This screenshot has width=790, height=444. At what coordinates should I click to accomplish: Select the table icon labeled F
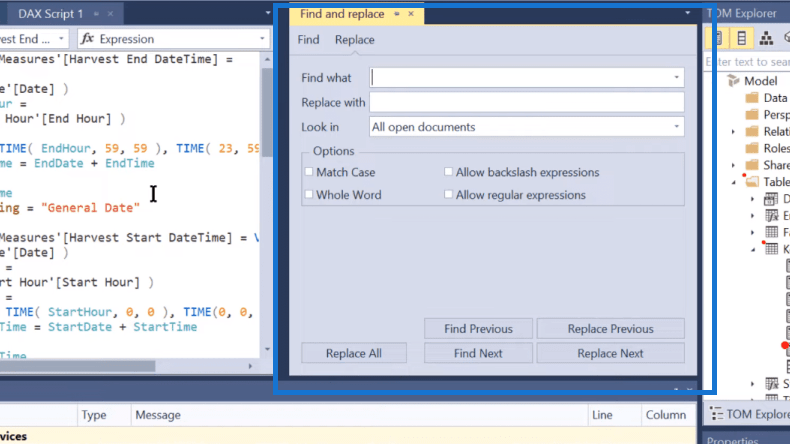[771, 232]
